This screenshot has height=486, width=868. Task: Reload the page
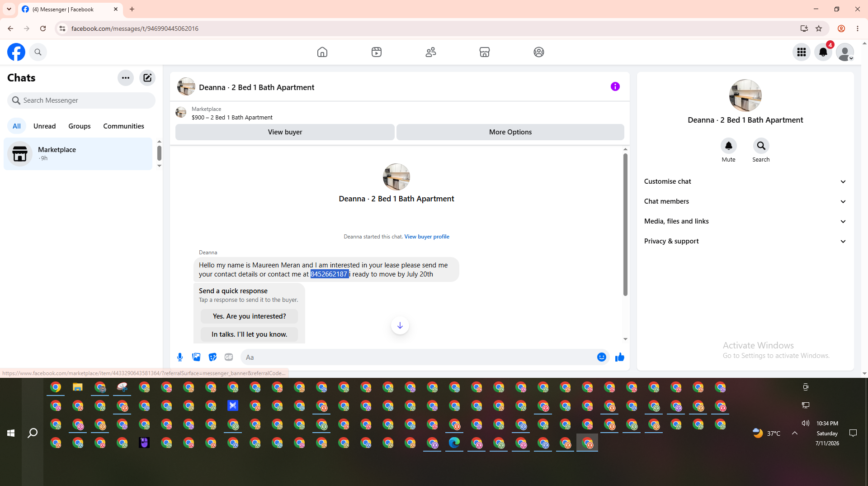43,29
